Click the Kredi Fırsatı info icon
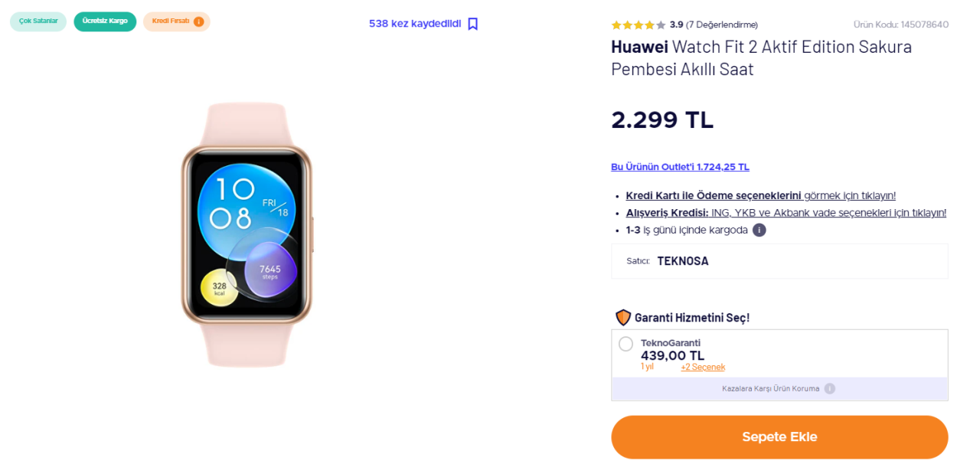 point(198,21)
